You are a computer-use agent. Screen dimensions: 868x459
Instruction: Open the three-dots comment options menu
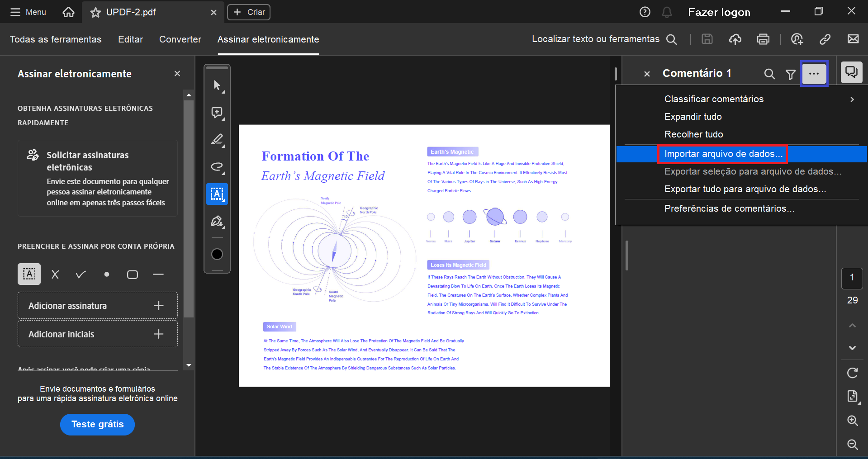tap(814, 73)
